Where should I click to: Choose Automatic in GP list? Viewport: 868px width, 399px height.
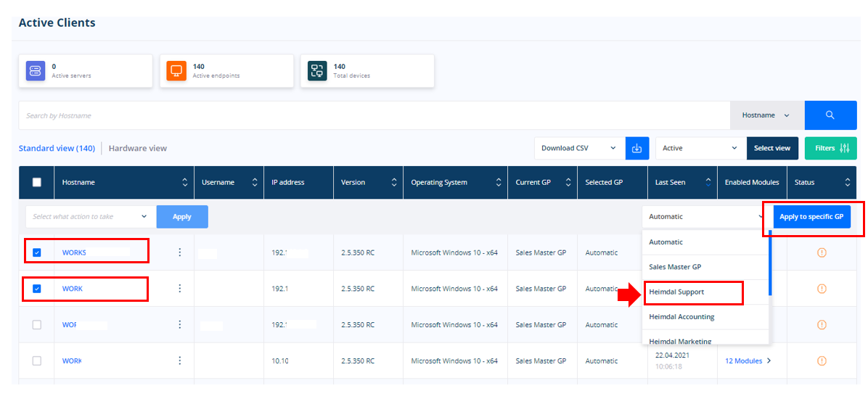704,242
